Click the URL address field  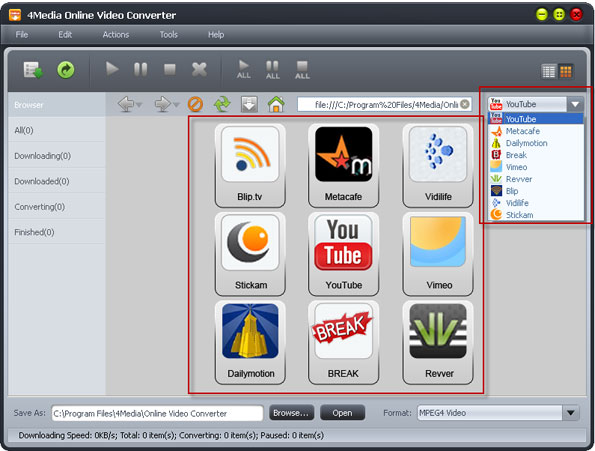click(x=384, y=104)
